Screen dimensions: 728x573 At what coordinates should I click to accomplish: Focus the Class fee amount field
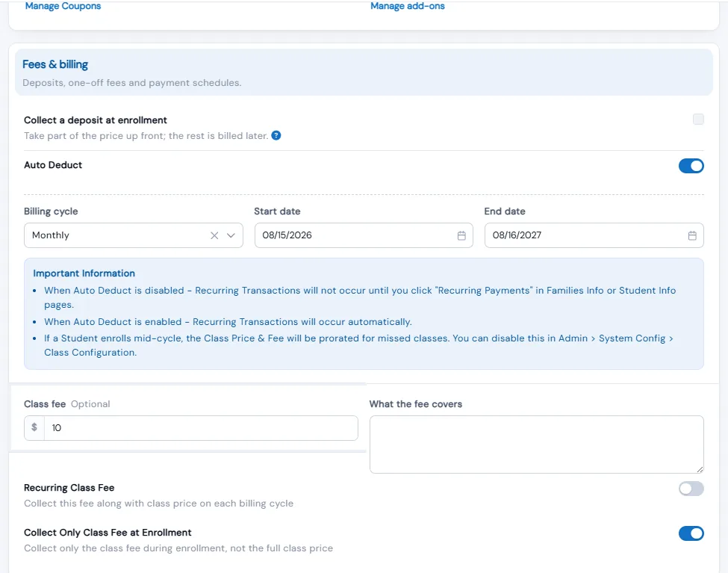(x=201, y=427)
